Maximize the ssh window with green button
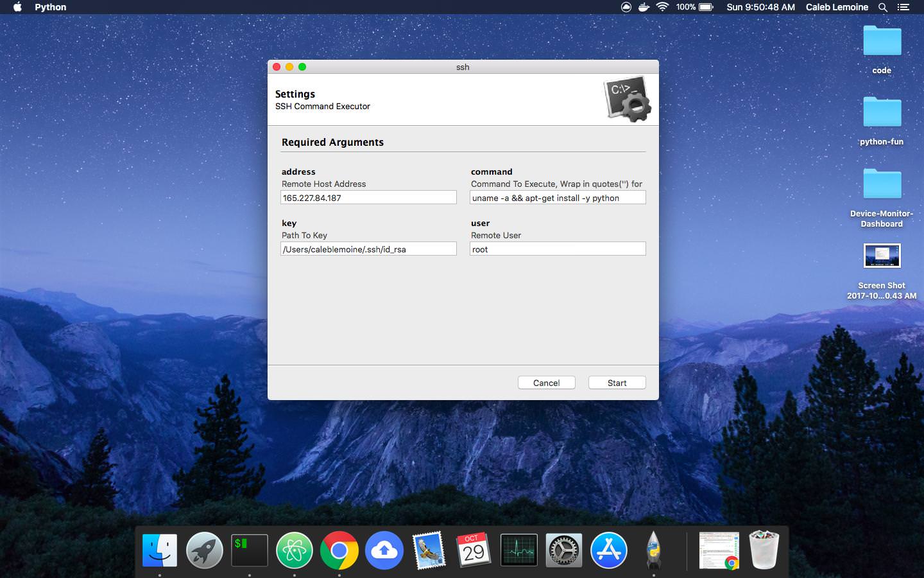Image resolution: width=924 pixels, height=578 pixels. (x=302, y=67)
